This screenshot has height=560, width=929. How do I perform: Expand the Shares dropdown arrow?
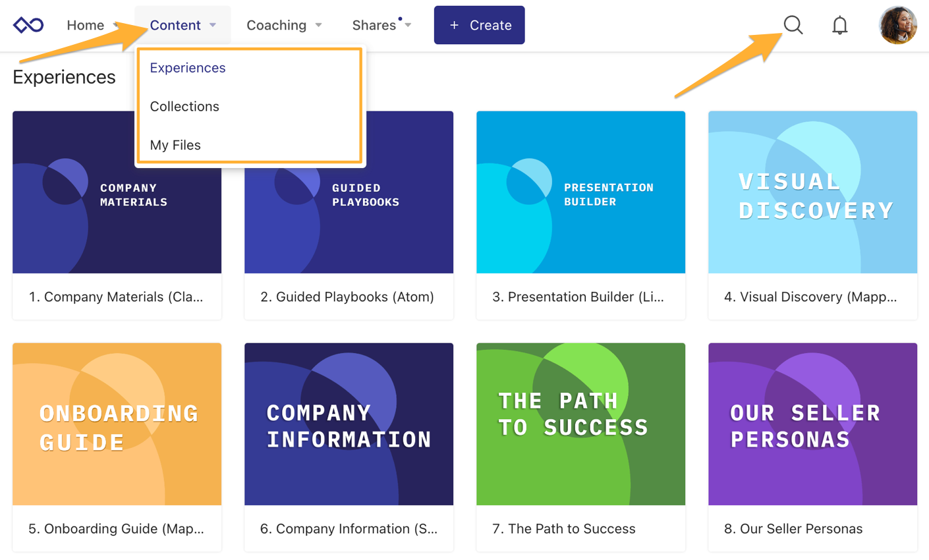click(x=408, y=25)
